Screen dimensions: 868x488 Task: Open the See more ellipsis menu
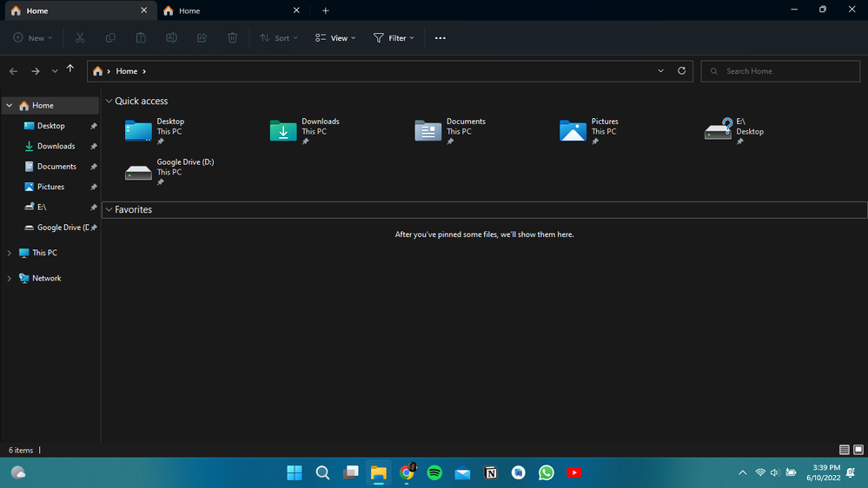(441, 37)
